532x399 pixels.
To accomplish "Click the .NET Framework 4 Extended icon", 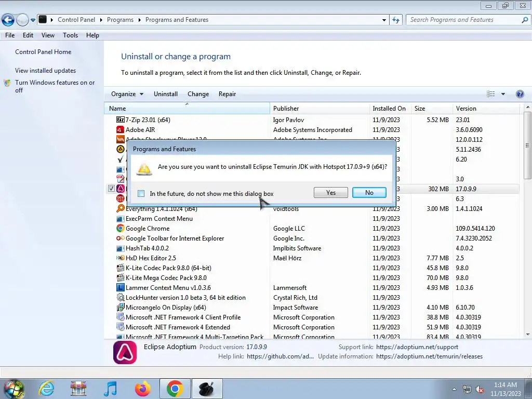I will [x=120, y=327].
